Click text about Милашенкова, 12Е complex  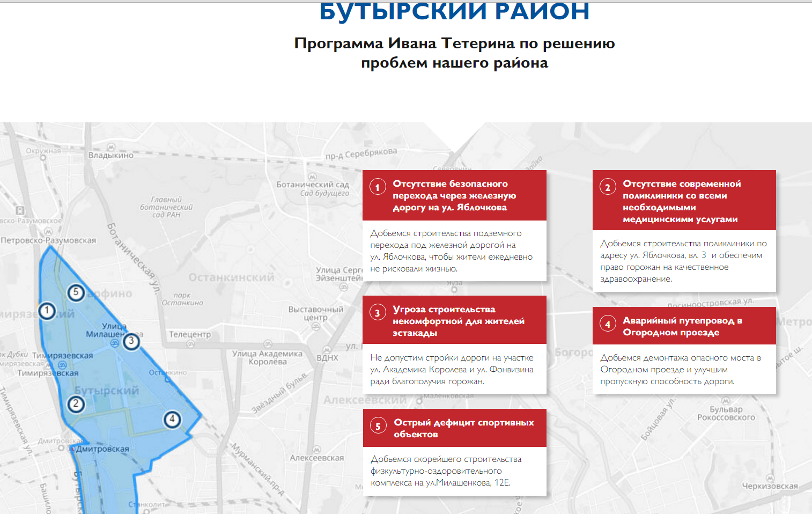pos(446,471)
